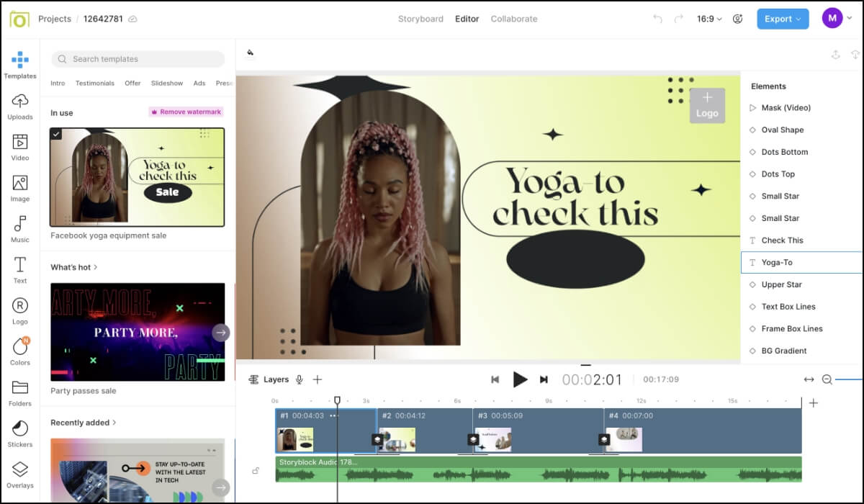Play the video preview

click(x=520, y=379)
